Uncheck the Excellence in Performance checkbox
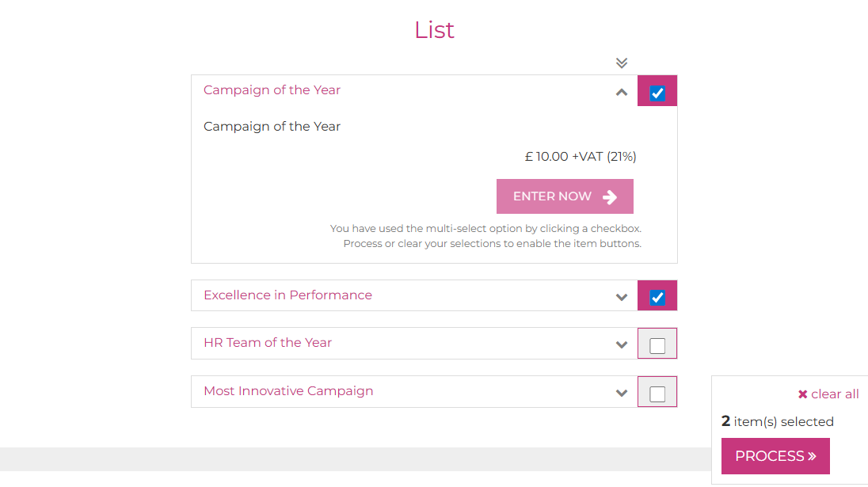The height and width of the screenshot is (487, 868). pos(657,298)
